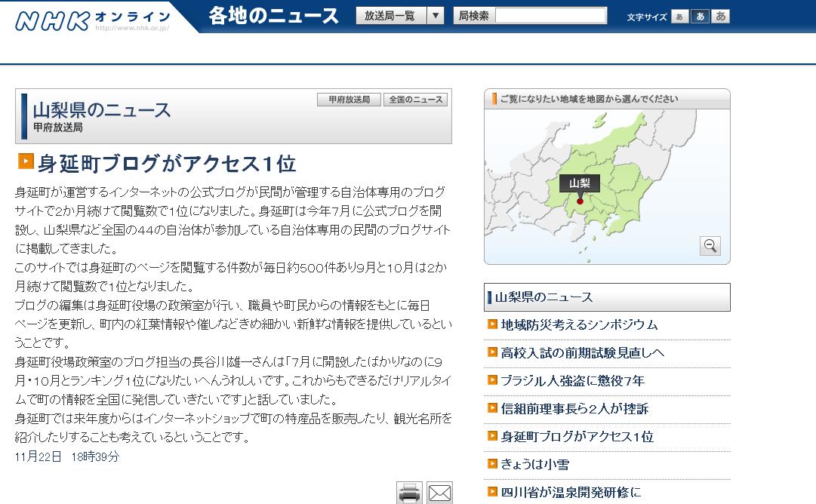Select the small font size button
The image size is (816, 504).
[679, 17]
